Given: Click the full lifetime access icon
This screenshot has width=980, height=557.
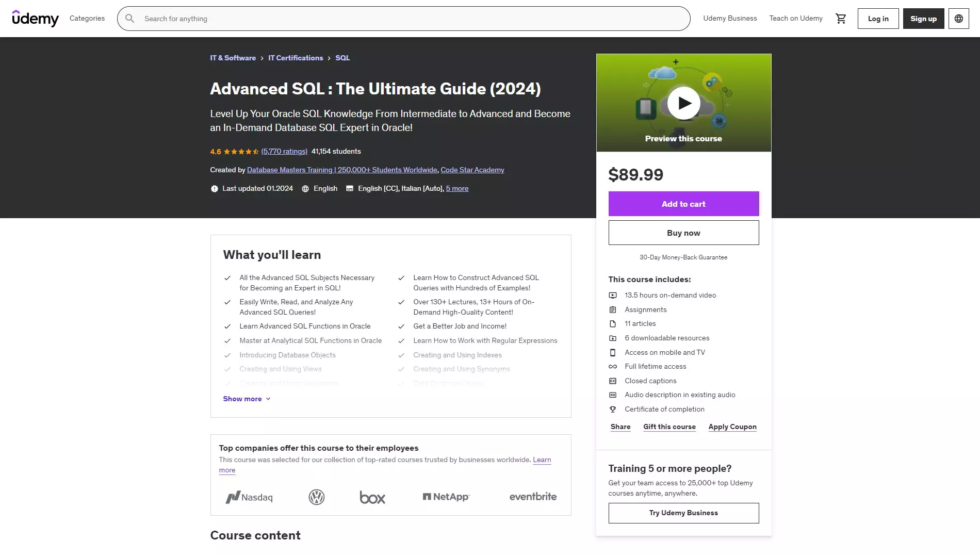Looking at the screenshot, I should (x=613, y=366).
